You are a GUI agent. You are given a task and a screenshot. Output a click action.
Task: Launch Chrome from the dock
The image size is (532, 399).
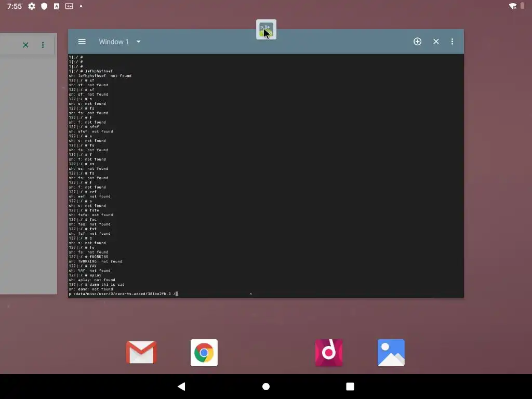coord(204,353)
